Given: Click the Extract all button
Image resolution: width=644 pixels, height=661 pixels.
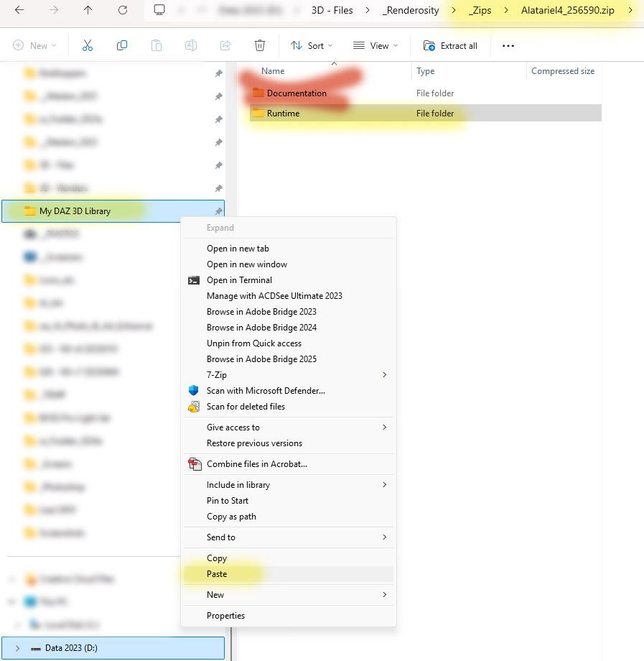Looking at the screenshot, I should tap(450, 45).
